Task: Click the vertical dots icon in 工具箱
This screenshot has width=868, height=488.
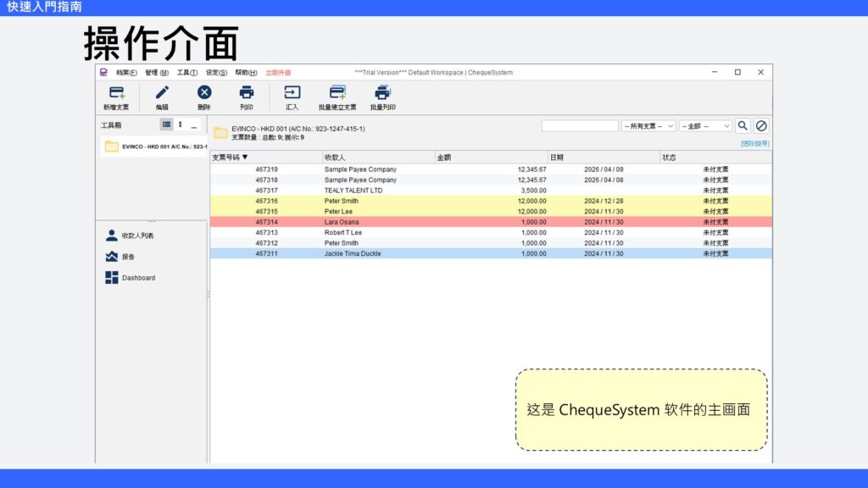Action: tap(181, 125)
